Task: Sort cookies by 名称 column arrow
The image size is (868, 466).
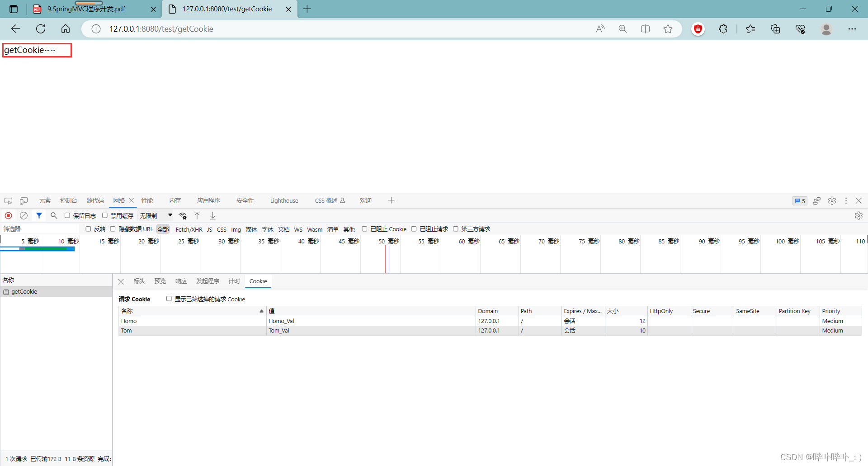Action: coord(261,311)
